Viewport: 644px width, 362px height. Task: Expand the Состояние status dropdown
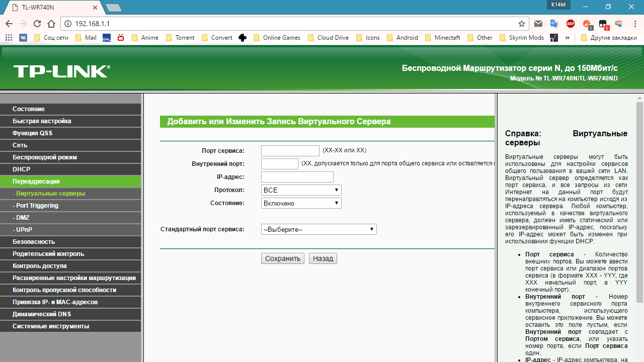pos(301,203)
